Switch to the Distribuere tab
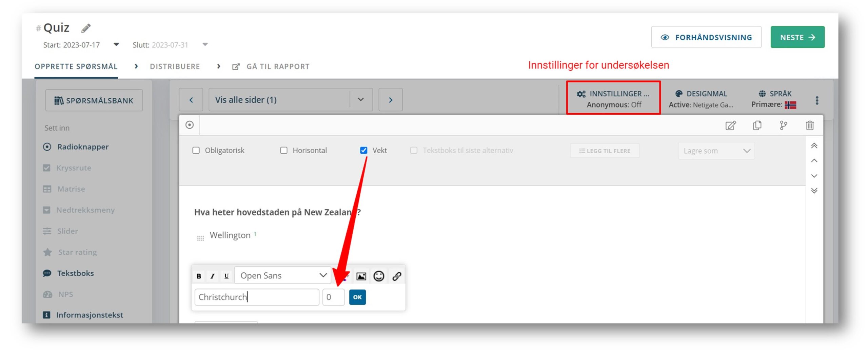The image size is (868, 350). (x=175, y=66)
